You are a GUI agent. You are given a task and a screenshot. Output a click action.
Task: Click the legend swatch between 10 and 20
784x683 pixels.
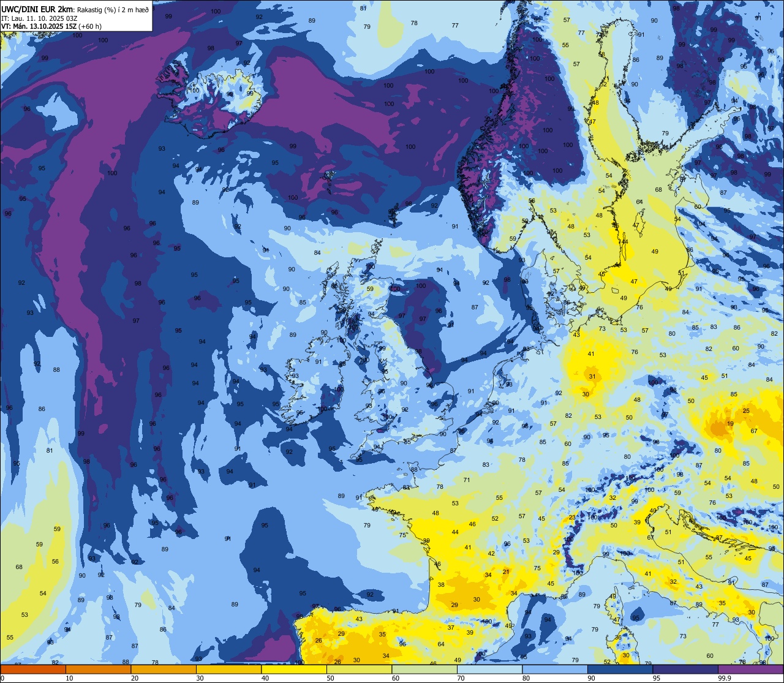click(98, 669)
